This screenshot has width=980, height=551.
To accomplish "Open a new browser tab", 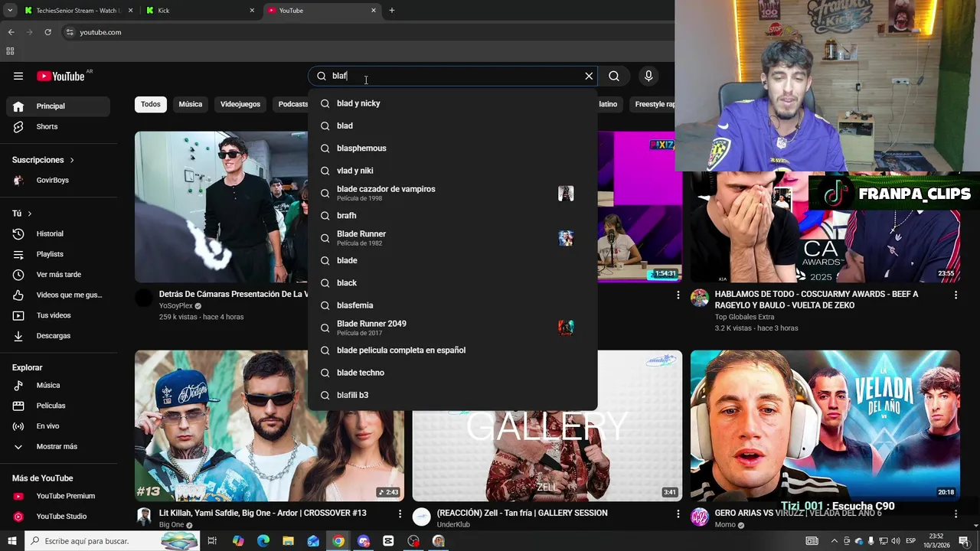I will pos(392,11).
